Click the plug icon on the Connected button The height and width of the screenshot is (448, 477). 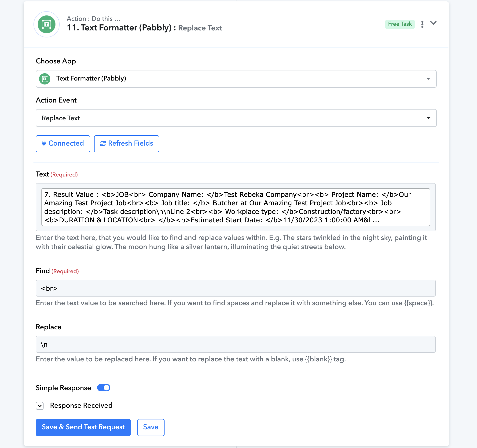[x=44, y=143]
